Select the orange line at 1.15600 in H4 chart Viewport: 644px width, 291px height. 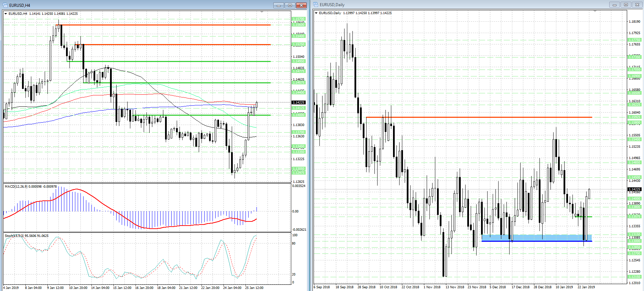tap(163, 25)
